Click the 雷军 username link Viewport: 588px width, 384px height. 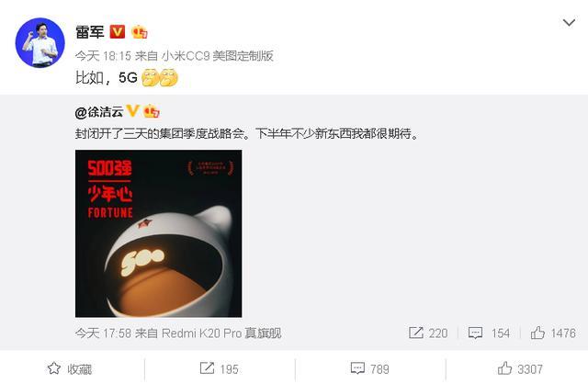point(90,32)
